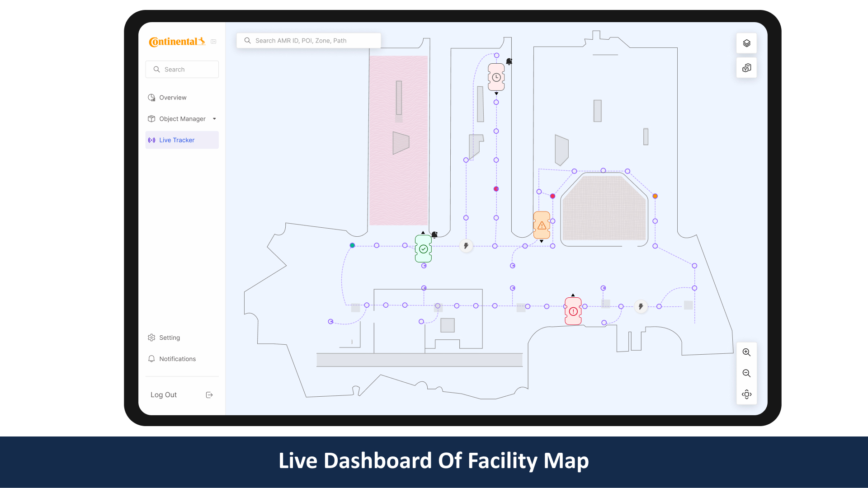
Task: Recenter the map with the recenter icon
Action: [x=746, y=394]
